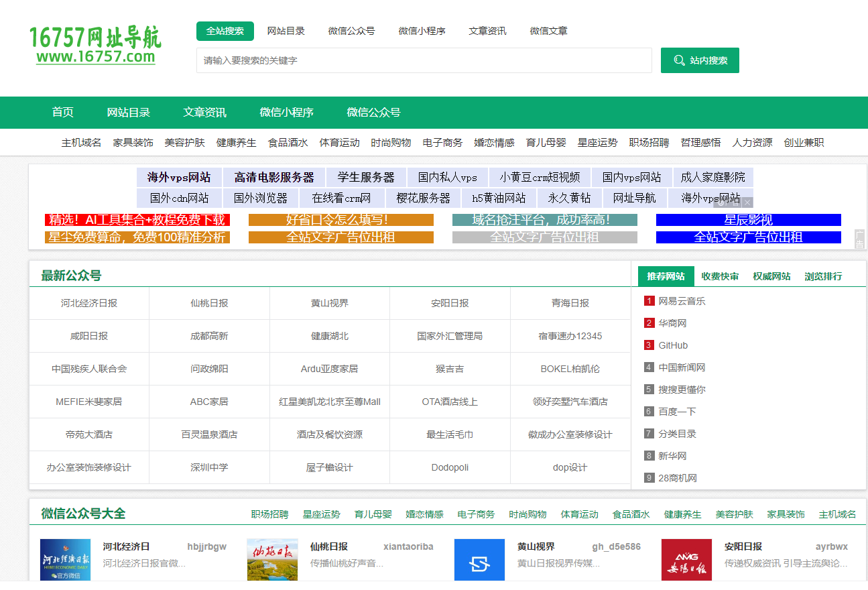Viewport: 868px width, 590px height.
Task: Focus the keyword search input field
Action: point(424,60)
